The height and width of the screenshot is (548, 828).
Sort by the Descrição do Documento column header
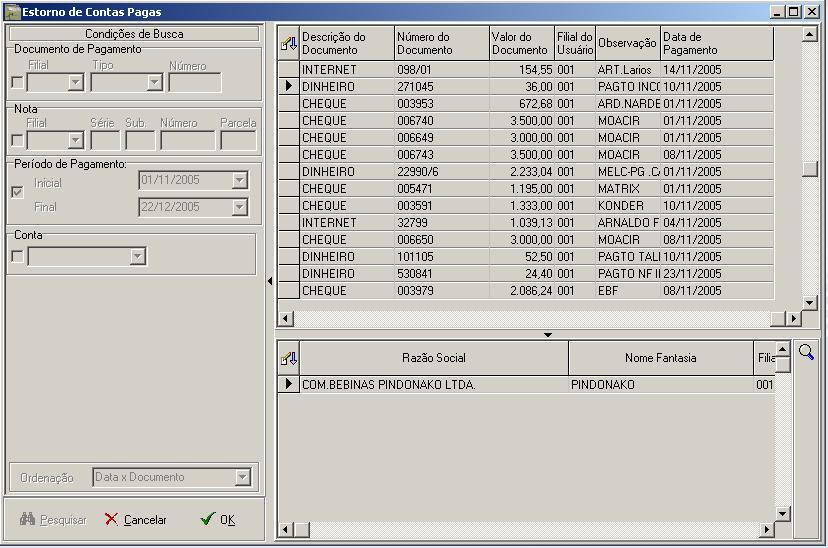coord(347,43)
